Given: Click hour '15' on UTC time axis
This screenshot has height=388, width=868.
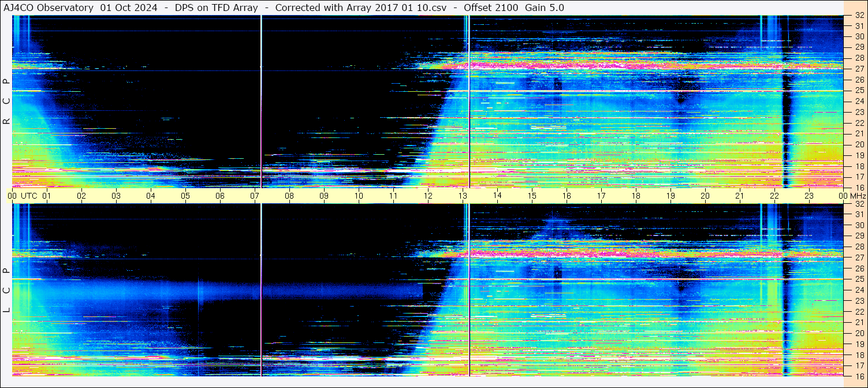Looking at the screenshot, I should 532,196.
